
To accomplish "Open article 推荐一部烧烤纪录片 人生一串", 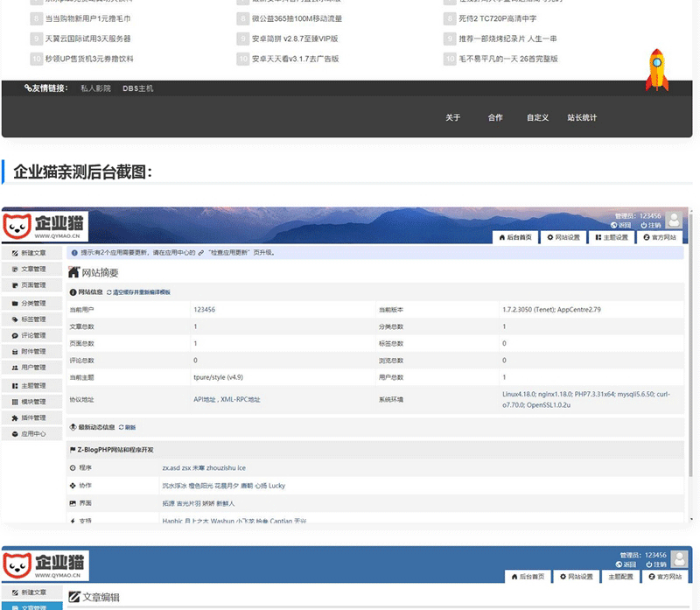I will click(508, 39).
